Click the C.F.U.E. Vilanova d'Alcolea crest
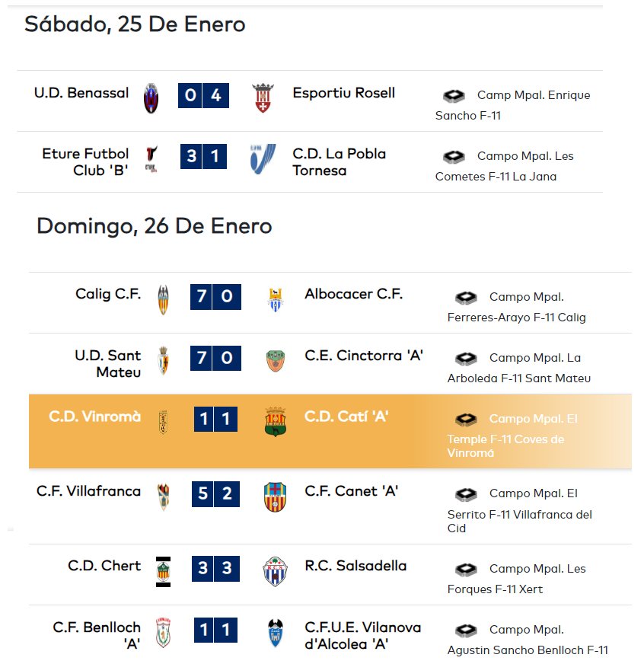The width and height of the screenshot is (644, 664). point(276,633)
